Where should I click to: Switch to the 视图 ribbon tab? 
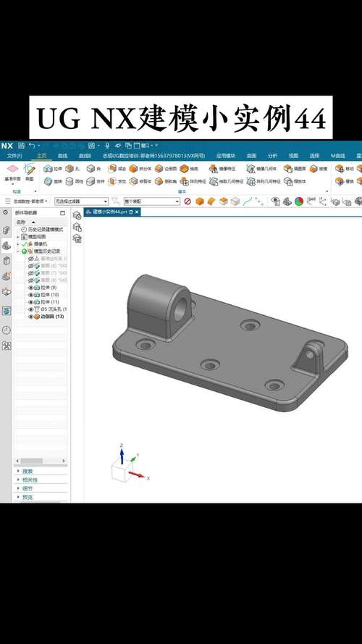[x=293, y=156]
